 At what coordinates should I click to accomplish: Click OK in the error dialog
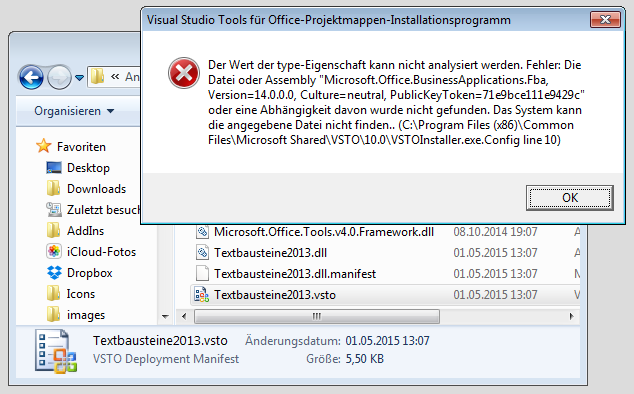click(x=569, y=198)
